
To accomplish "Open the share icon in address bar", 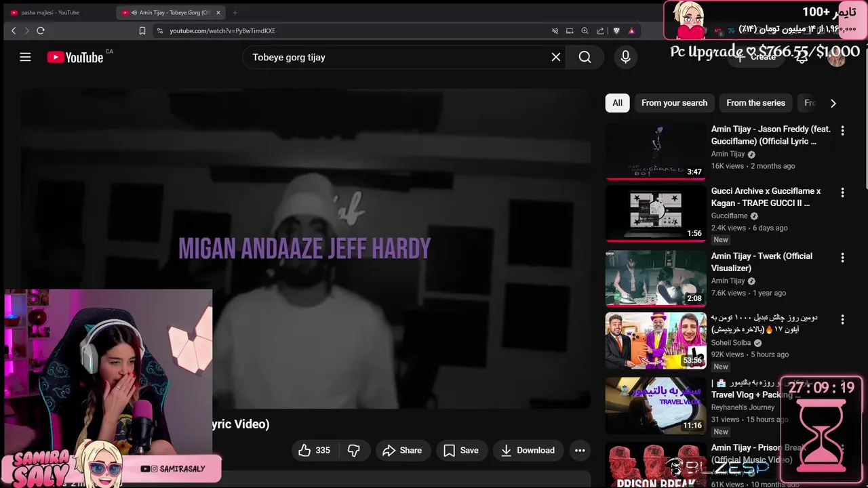I will click(600, 30).
